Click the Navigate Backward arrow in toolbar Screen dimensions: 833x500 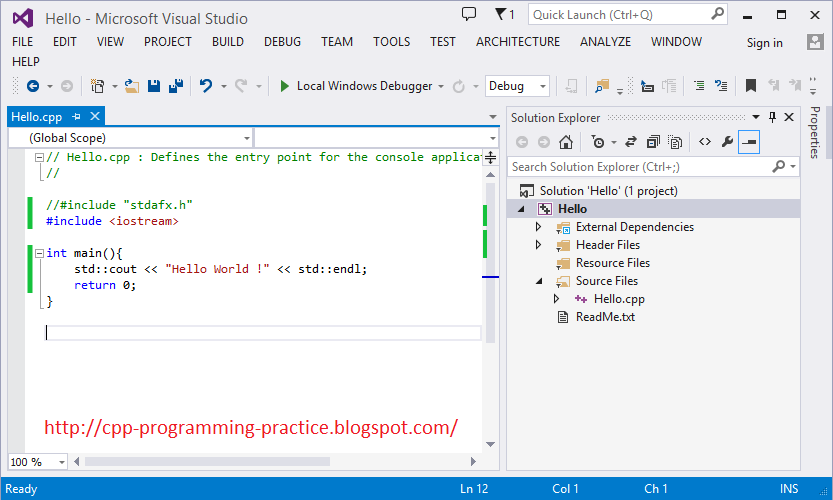[33, 86]
